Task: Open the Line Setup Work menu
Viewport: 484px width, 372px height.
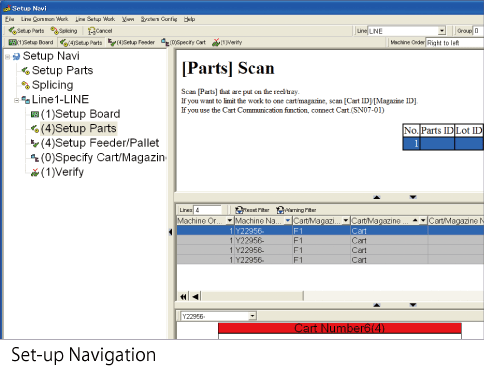Action: pos(95,19)
